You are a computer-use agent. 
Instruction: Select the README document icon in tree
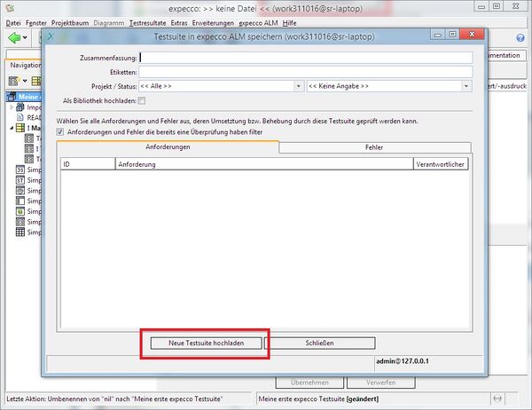point(20,115)
